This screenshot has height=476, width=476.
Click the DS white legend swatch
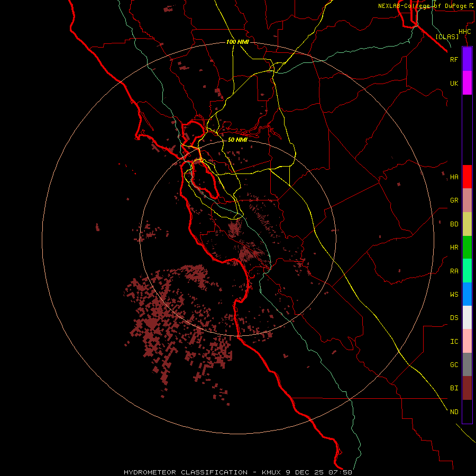(467, 317)
